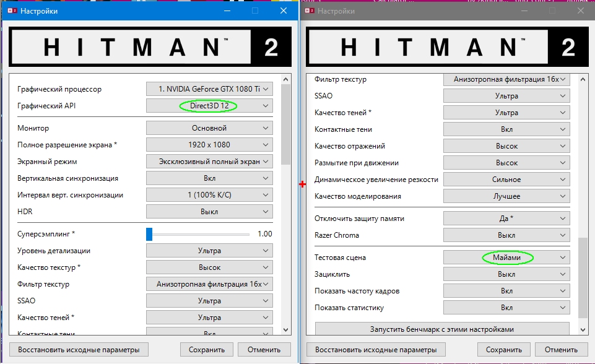
Task: Open Экранный режим dropdown
Action: click(209, 162)
